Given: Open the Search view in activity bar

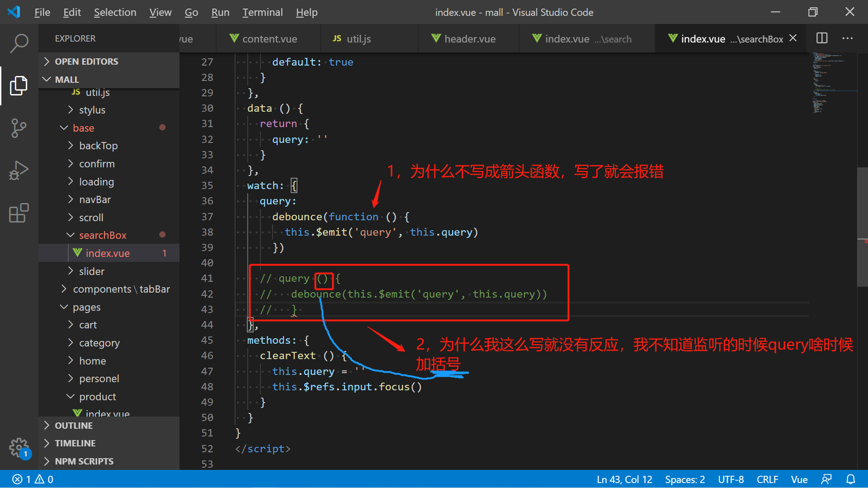Looking at the screenshot, I should click(19, 43).
